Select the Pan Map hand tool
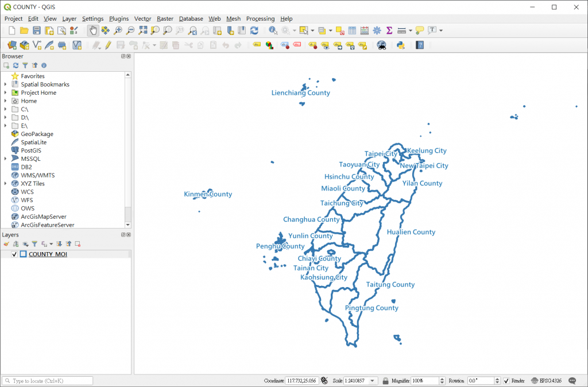The width and height of the screenshot is (588, 387). coord(92,31)
